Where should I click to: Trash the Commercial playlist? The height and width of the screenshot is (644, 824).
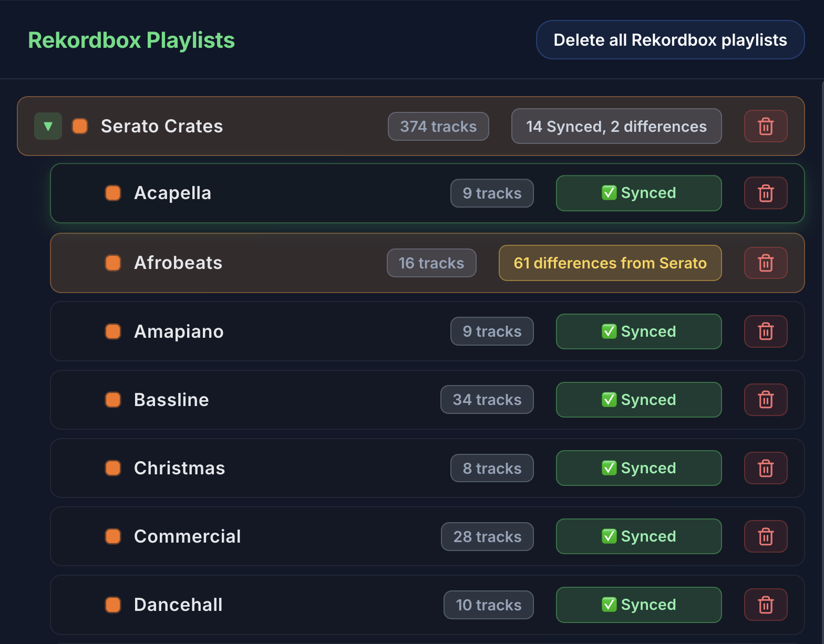(766, 536)
